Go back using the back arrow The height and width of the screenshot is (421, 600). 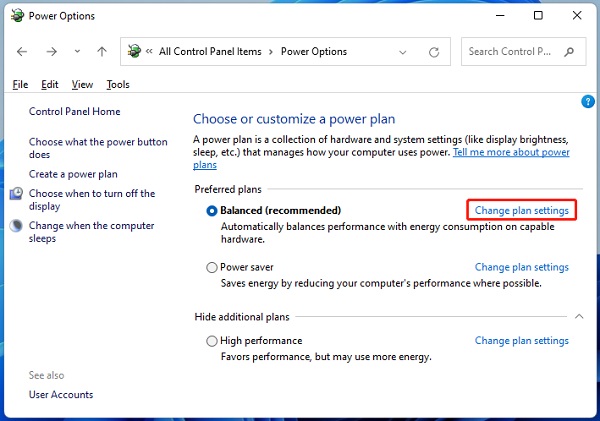pyautogui.click(x=22, y=51)
